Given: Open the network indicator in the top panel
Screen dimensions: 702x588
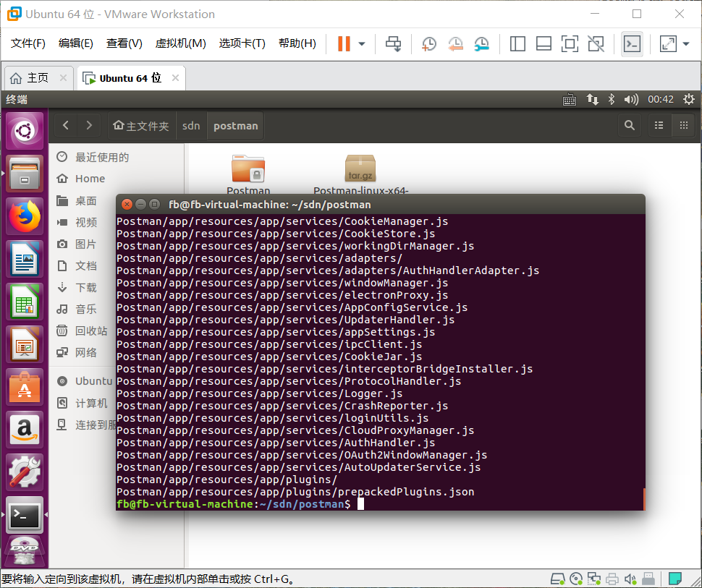Looking at the screenshot, I should (x=593, y=99).
